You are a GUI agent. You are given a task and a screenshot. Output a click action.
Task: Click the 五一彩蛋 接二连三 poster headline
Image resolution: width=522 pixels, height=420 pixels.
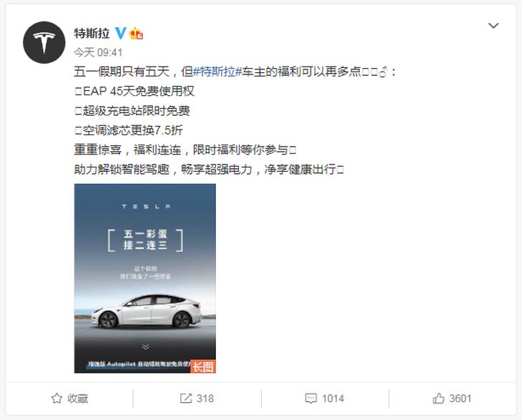tap(145, 240)
